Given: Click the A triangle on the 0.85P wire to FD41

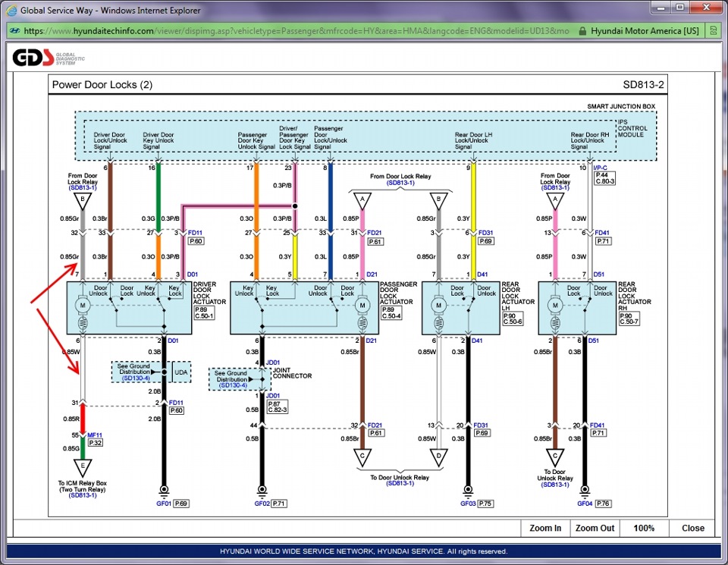Looking at the screenshot, I should click(555, 200).
